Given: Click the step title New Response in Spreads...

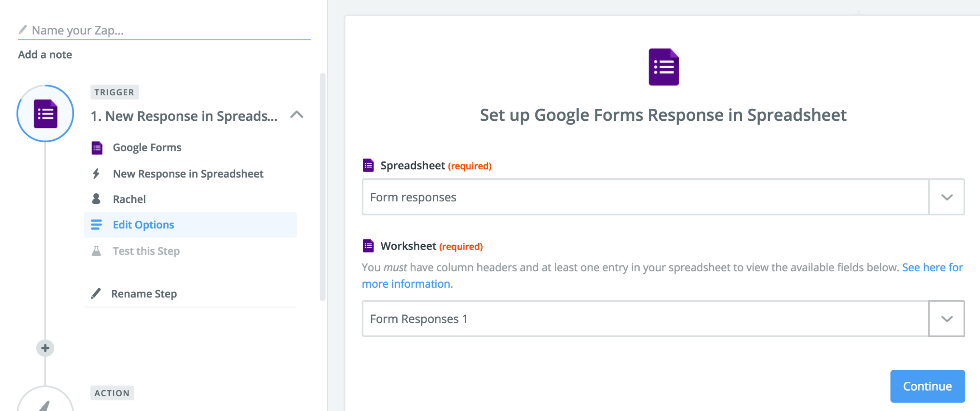Looking at the screenshot, I should (184, 116).
